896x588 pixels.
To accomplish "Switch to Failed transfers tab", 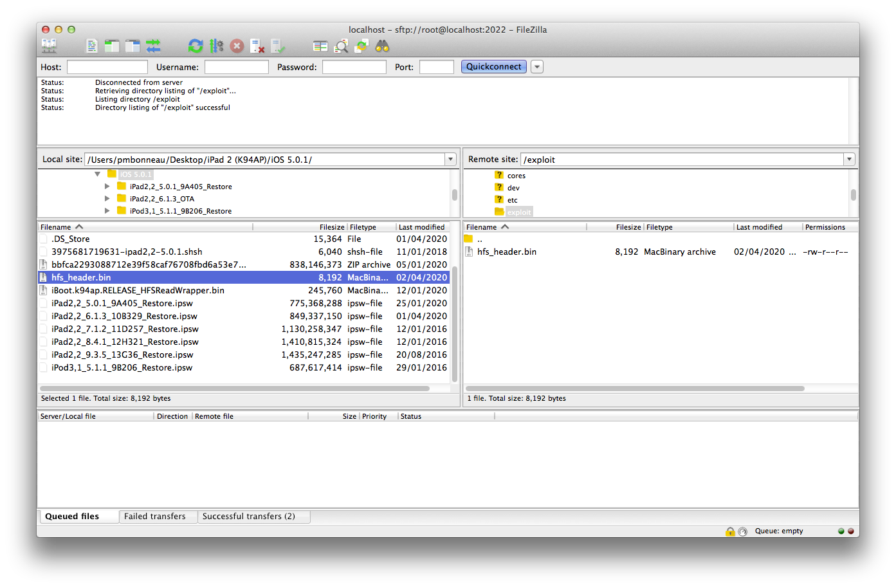I will tap(154, 517).
